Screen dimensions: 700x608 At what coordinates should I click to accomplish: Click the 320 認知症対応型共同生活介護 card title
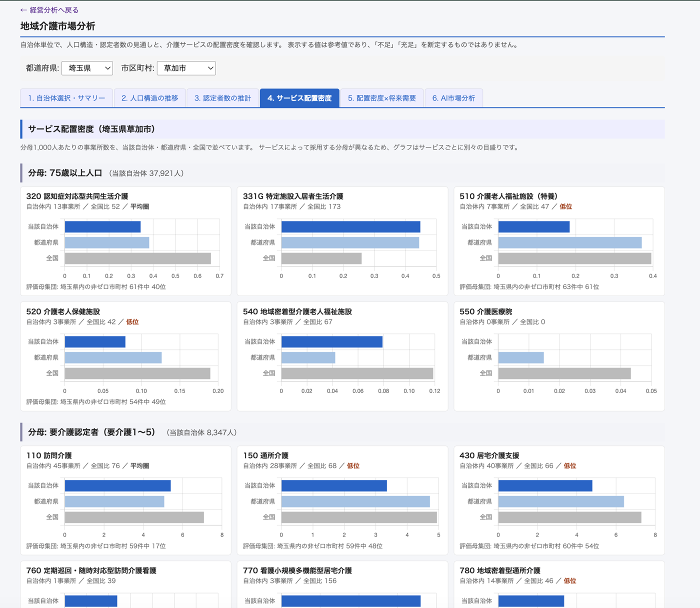click(x=77, y=196)
